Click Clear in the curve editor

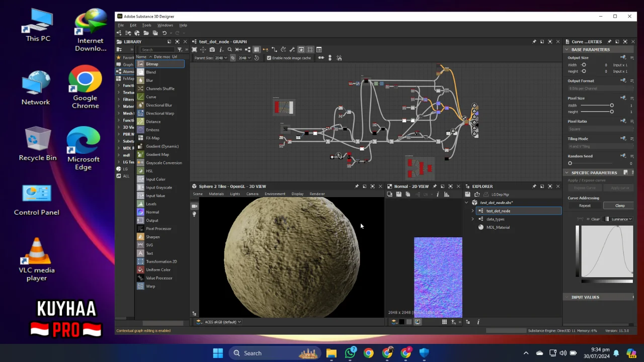point(595,219)
